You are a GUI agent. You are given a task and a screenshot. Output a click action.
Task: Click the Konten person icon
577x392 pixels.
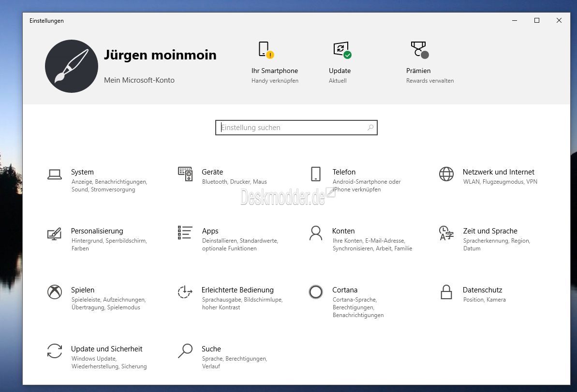coord(316,233)
